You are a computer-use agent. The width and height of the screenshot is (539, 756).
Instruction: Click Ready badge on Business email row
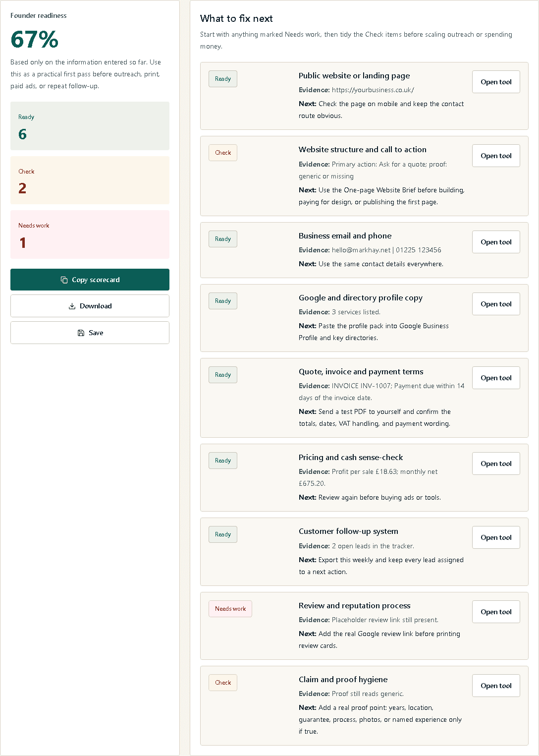223,239
